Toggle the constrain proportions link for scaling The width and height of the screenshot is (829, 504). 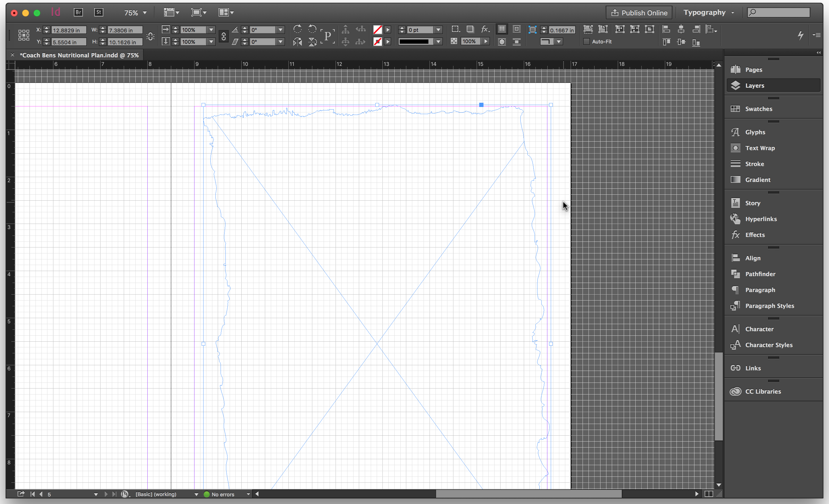[224, 36]
